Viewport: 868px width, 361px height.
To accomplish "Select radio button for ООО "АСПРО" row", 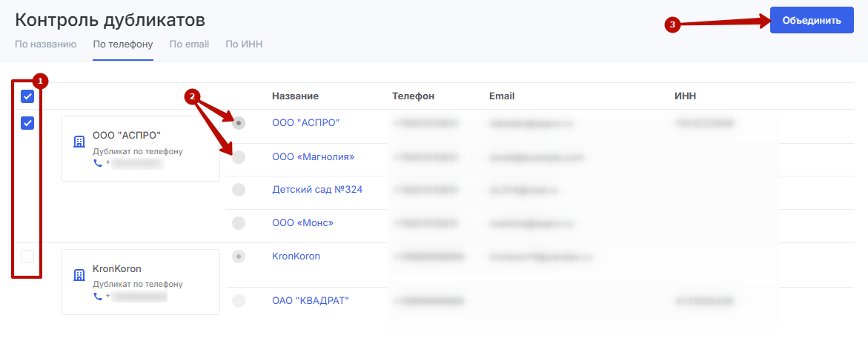I will tap(239, 123).
